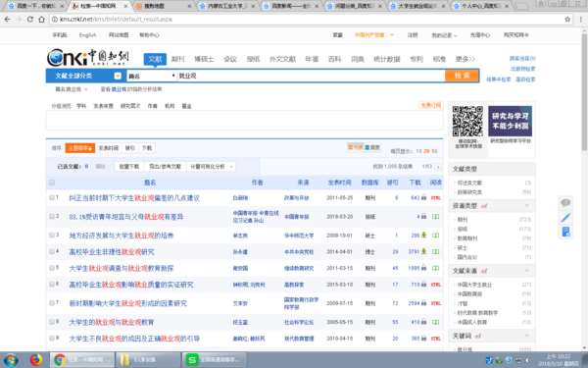
Task: Open the 文献全部分类 category dropdown
Action: tap(118, 76)
